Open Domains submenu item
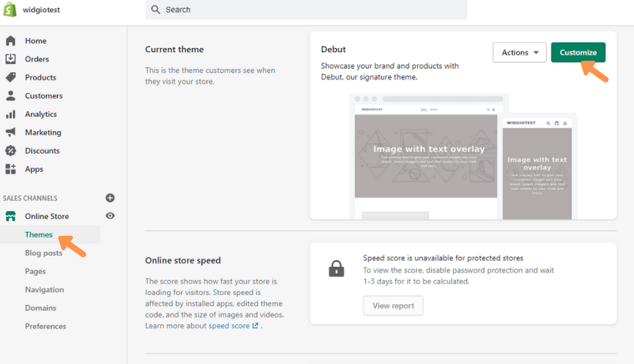Screen dimensions: 634x364 pos(40,308)
